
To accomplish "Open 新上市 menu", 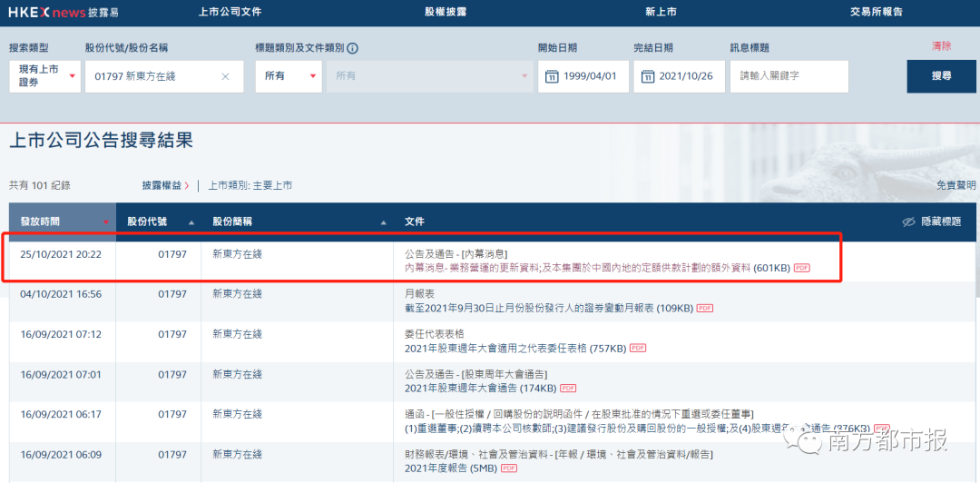I will (661, 12).
